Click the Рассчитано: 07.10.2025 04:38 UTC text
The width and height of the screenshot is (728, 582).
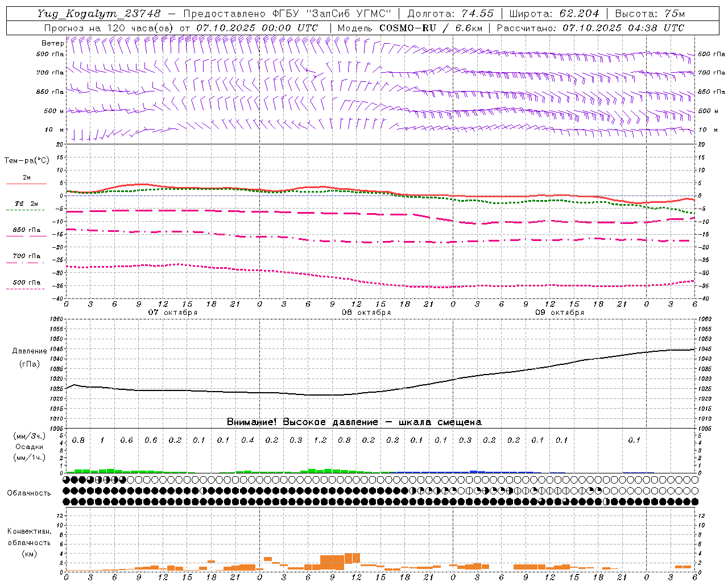pyautogui.click(x=590, y=28)
